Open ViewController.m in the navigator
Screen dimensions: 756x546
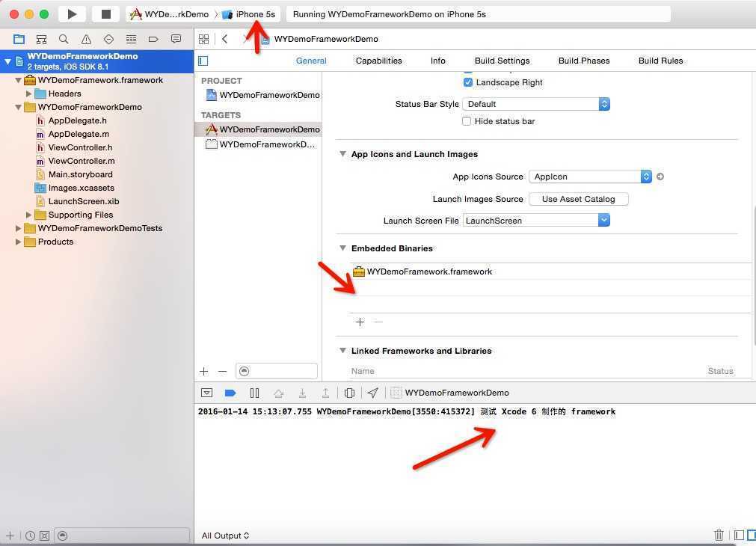point(81,161)
